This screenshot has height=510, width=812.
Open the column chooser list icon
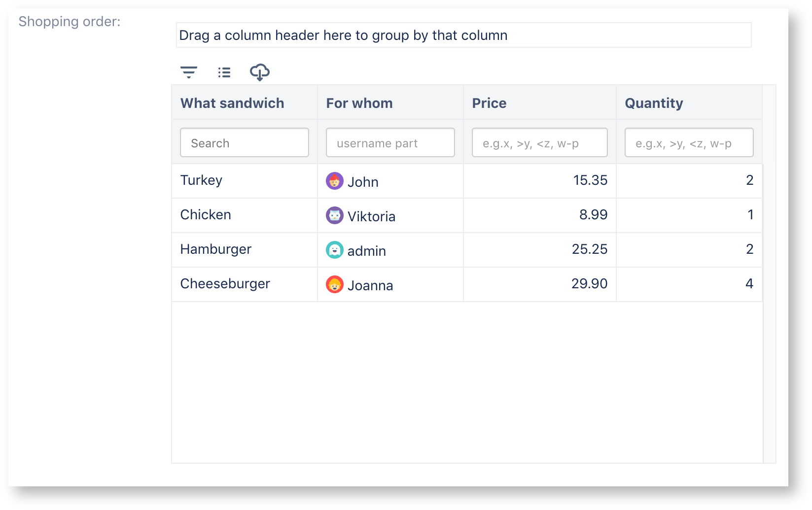[224, 72]
